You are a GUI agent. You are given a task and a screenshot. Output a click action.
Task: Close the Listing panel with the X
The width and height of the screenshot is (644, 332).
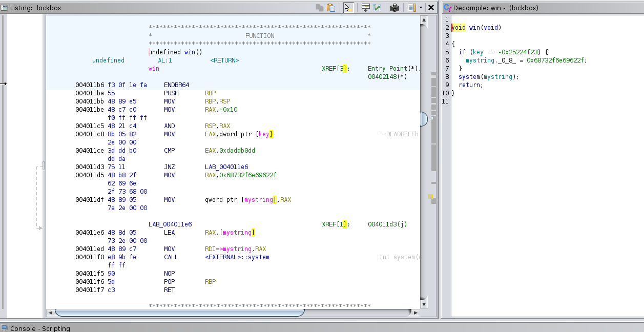[x=431, y=8]
